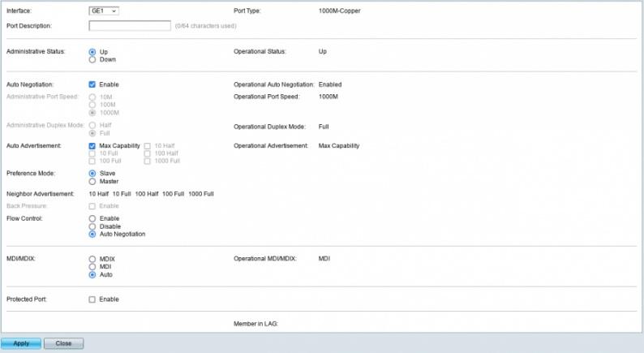
Task: Enable the Protected Port checkbox
Action: tap(92, 299)
